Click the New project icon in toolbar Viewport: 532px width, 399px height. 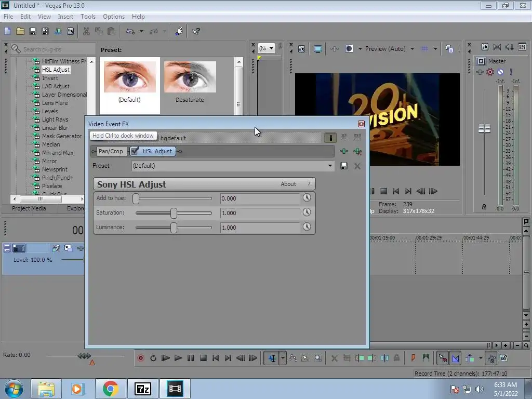7,31
